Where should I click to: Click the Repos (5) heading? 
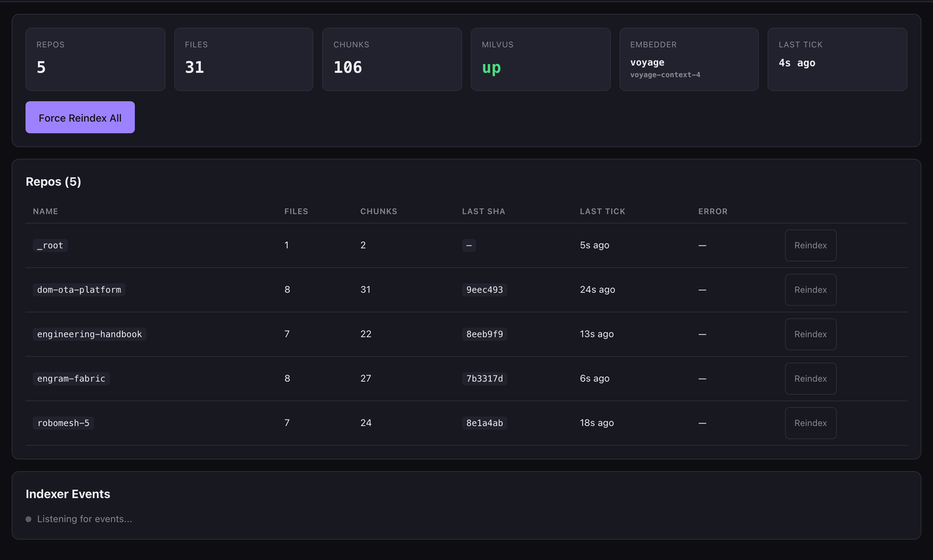(53, 182)
